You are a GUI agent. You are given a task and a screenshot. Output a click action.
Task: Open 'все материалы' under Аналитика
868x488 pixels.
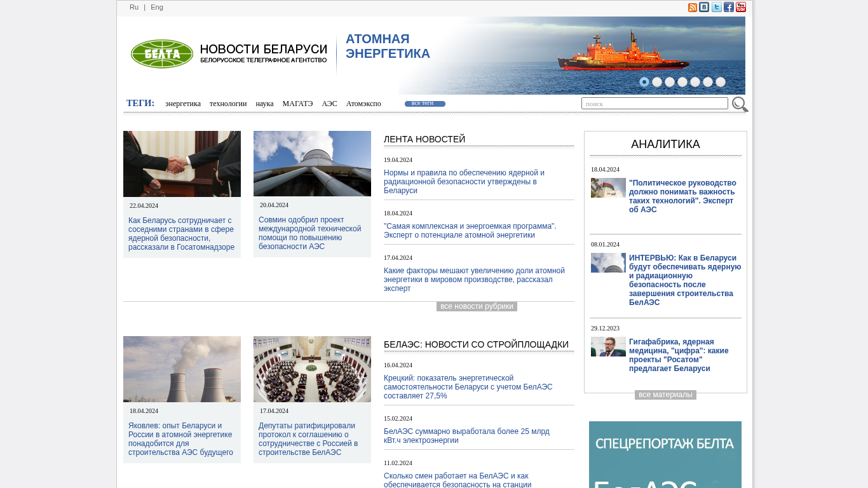pyautogui.click(x=665, y=395)
